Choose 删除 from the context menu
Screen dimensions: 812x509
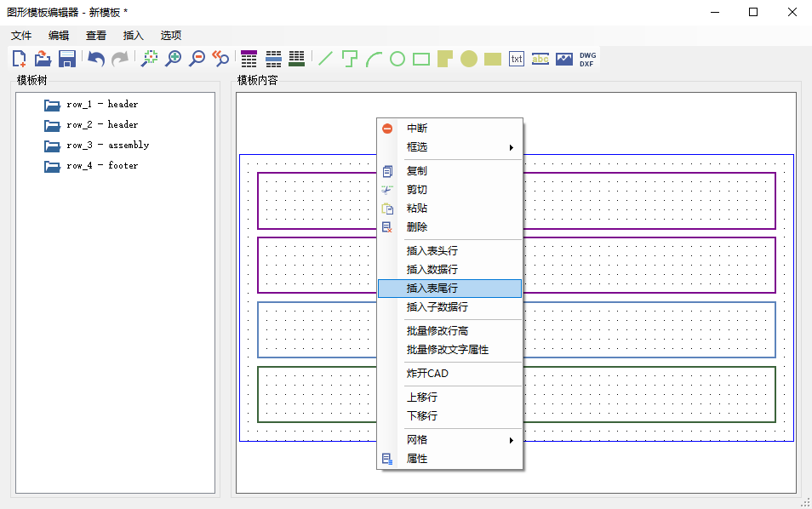coord(449,226)
